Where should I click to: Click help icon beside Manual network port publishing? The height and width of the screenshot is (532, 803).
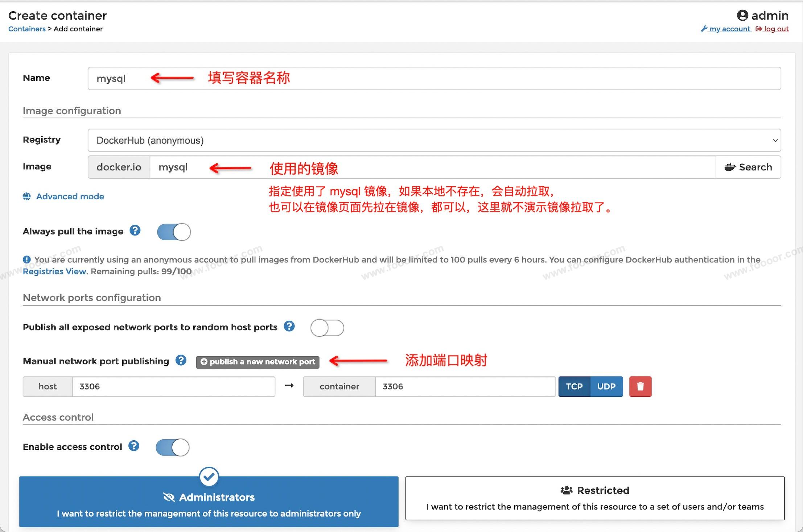[x=181, y=361]
